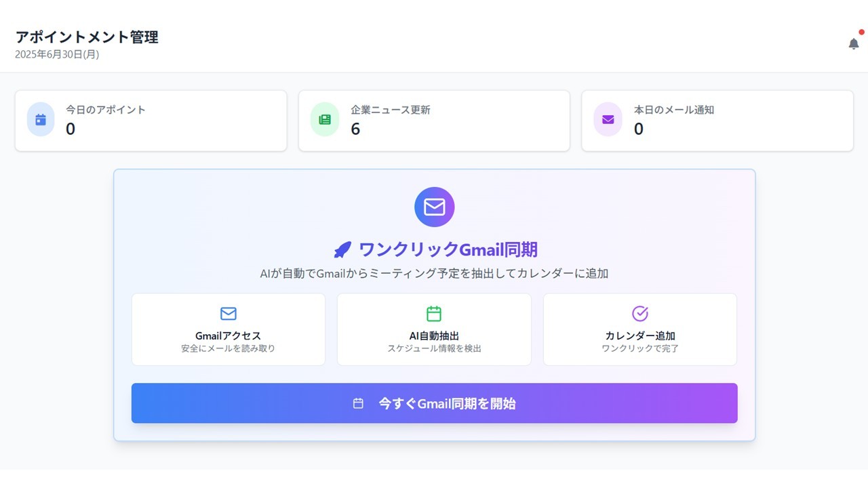
Task: Click the purple envelope icon for mail notifications
Action: point(608,119)
